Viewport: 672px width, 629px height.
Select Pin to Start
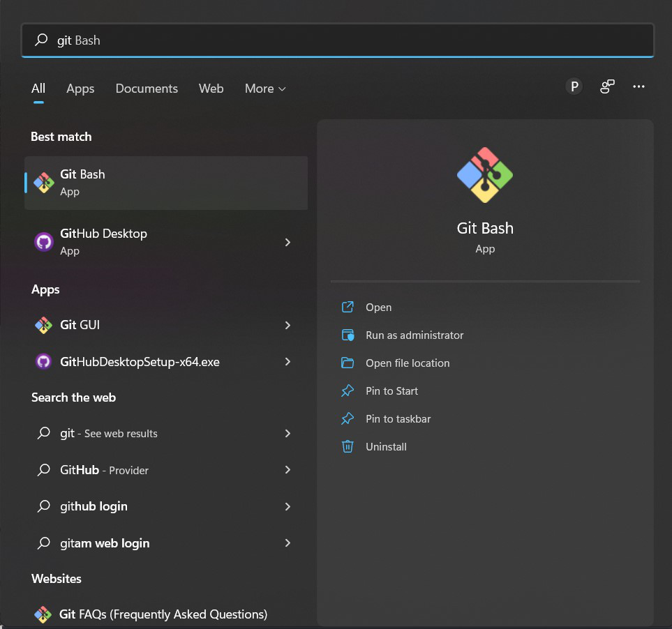point(391,391)
